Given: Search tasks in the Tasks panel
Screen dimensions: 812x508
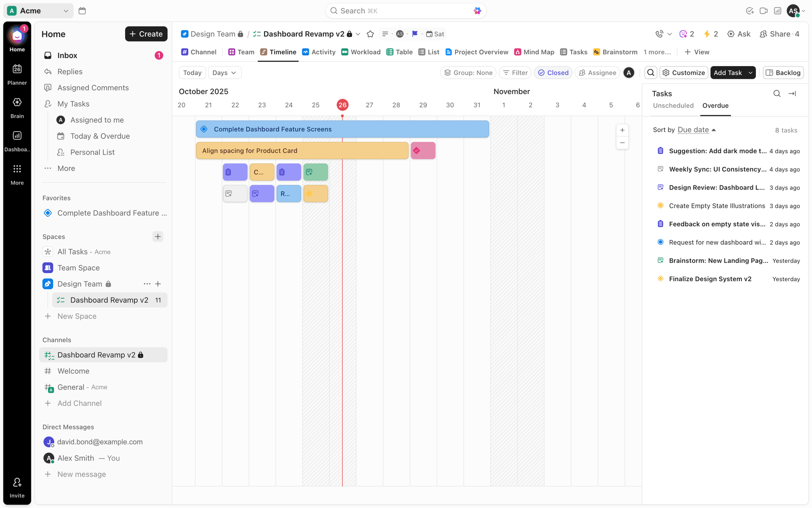Looking at the screenshot, I should pos(777,94).
